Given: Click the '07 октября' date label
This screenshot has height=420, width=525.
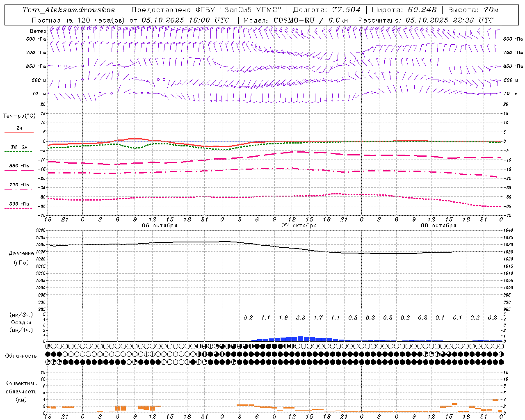Looking at the screenshot, I should (299, 226).
